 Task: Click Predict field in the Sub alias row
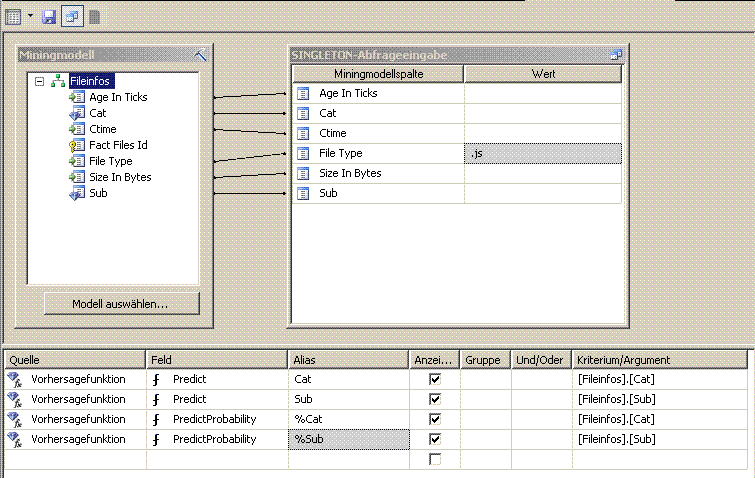coord(189,399)
